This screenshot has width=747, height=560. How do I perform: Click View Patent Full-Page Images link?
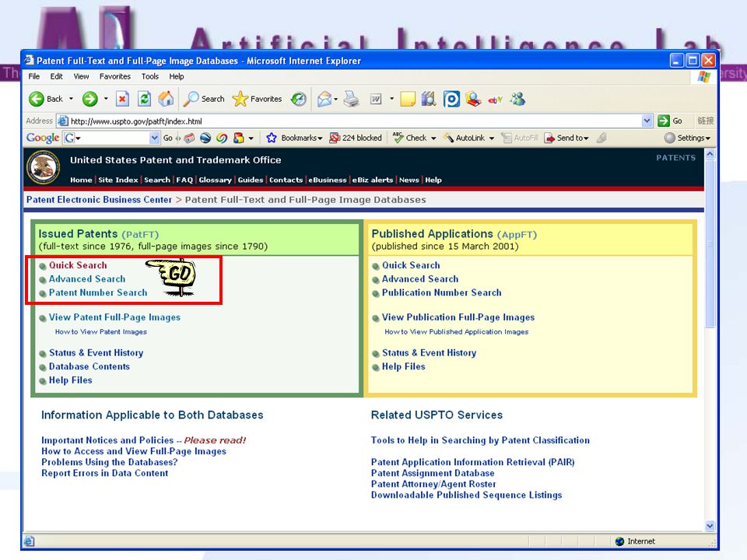point(114,317)
